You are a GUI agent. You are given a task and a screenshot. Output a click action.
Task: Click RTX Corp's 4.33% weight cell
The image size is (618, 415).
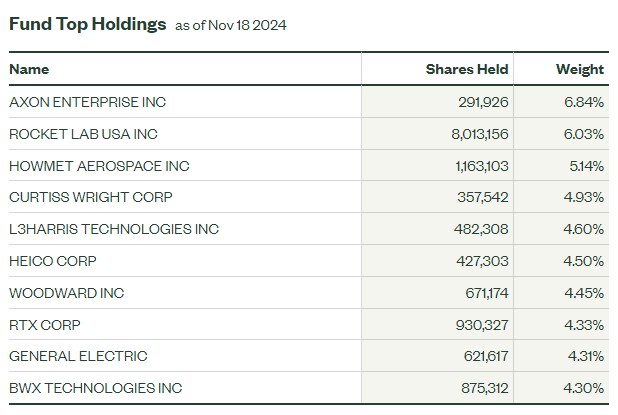coord(584,325)
